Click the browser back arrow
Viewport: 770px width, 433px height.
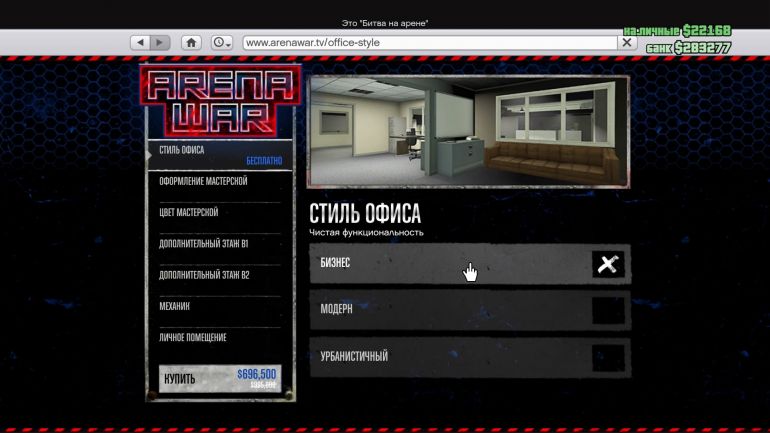pyautogui.click(x=140, y=43)
